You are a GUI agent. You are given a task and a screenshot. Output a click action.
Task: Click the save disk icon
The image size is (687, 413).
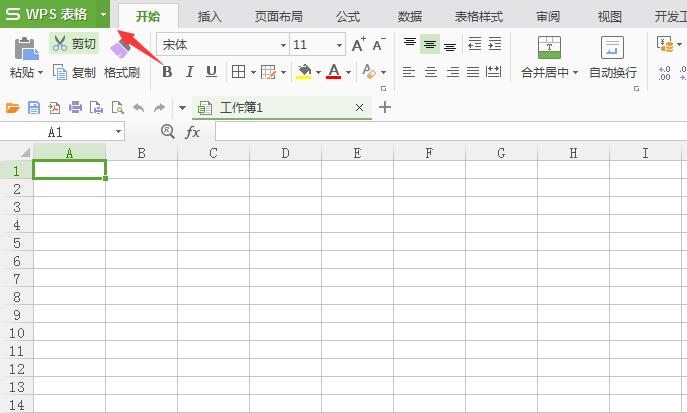[x=34, y=107]
